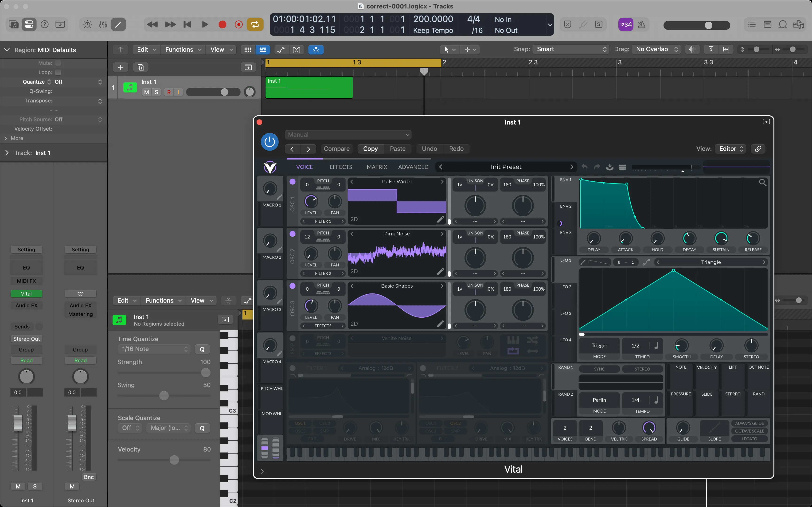Click the Rewind transport button

152,24
